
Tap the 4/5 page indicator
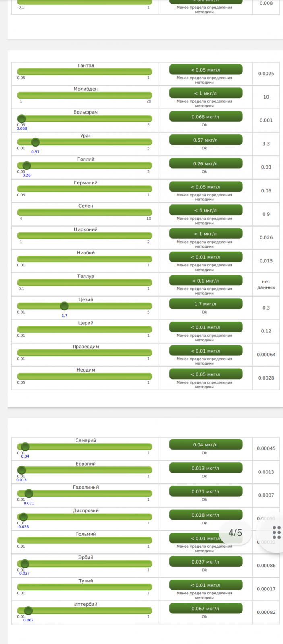[235, 533]
